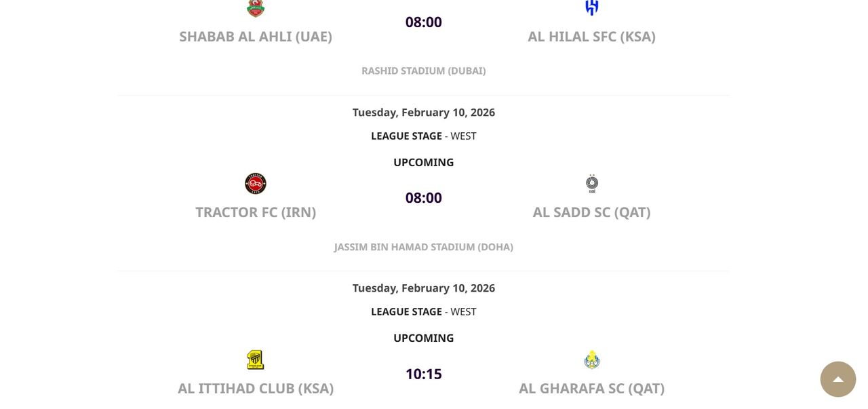Click the Al Ittihad Club yellow crest
This screenshot has height=409, width=868.
pyautogui.click(x=256, y=359)
